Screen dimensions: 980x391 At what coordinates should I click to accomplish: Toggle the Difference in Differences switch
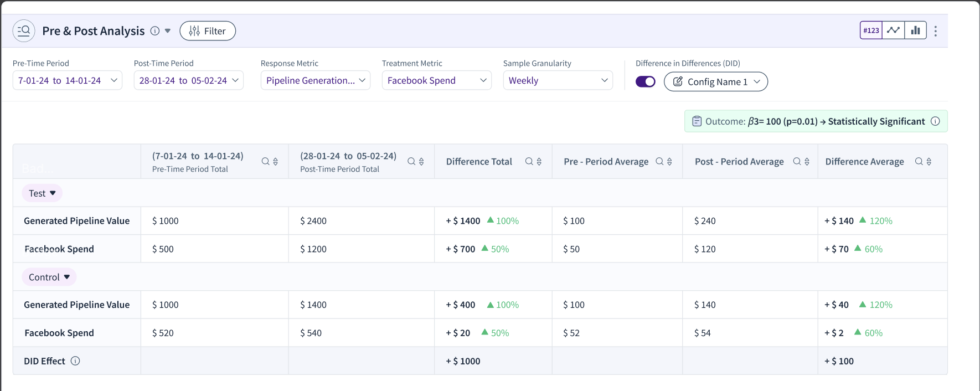[x=646, y=82]
